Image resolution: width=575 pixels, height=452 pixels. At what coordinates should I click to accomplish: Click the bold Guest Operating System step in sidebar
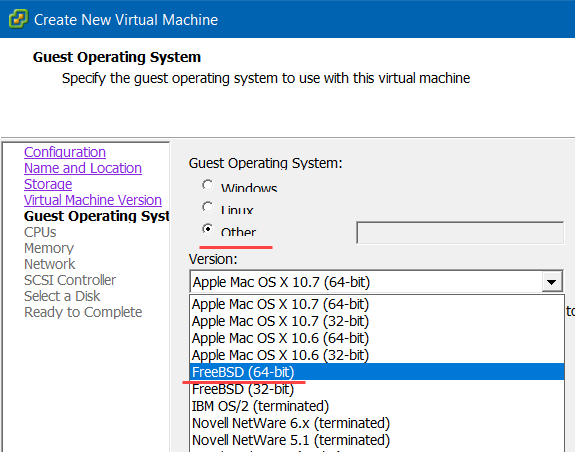coord(96,216)
